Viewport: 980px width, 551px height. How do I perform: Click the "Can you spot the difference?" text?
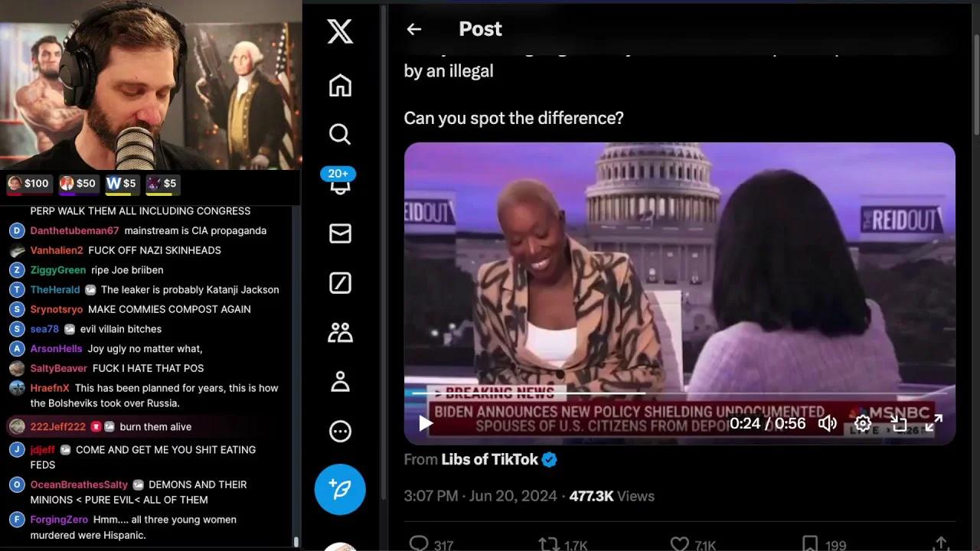(514, 118)
